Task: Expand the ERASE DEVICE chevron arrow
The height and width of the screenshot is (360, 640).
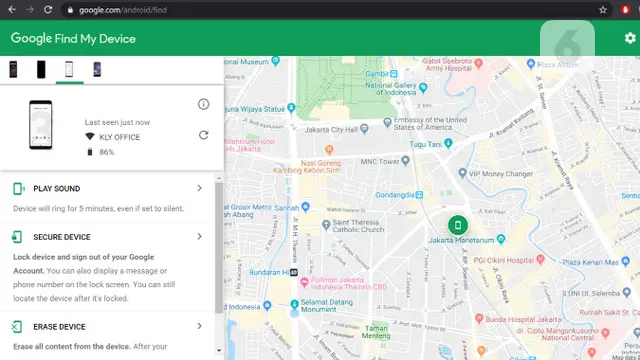Action: [200, 326]
